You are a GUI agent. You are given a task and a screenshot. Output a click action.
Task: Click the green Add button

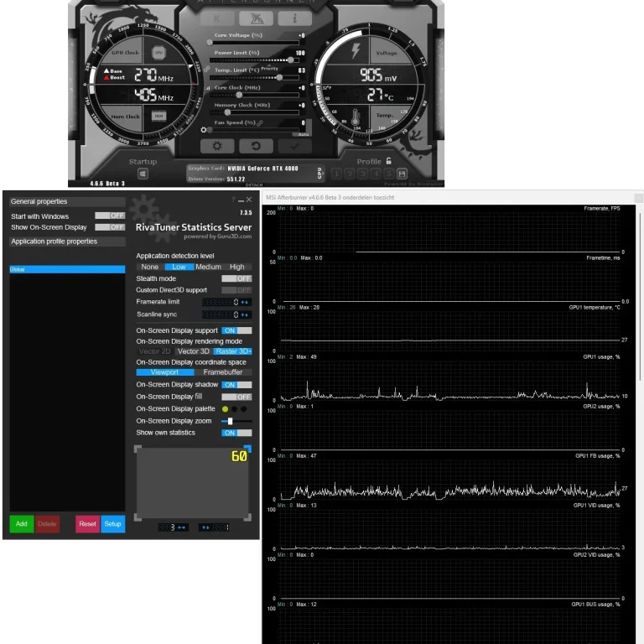(x=22, y=524)
